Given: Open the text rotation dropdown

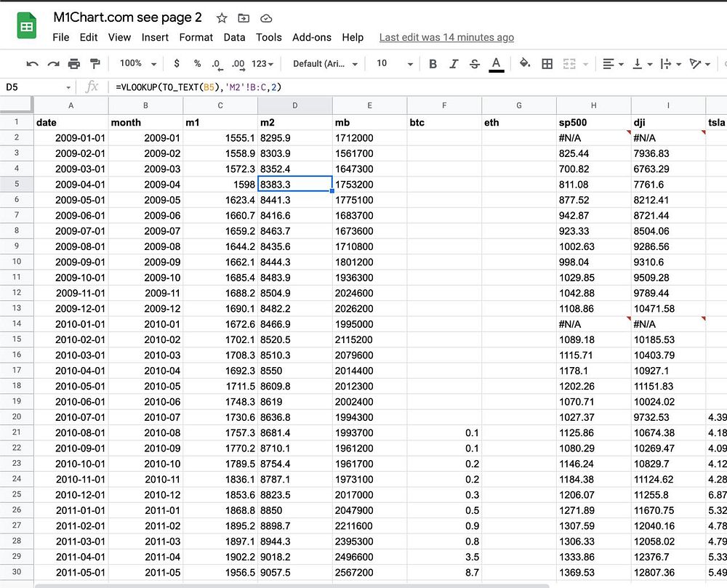Looking at the screenshot, I should (699, 64).
